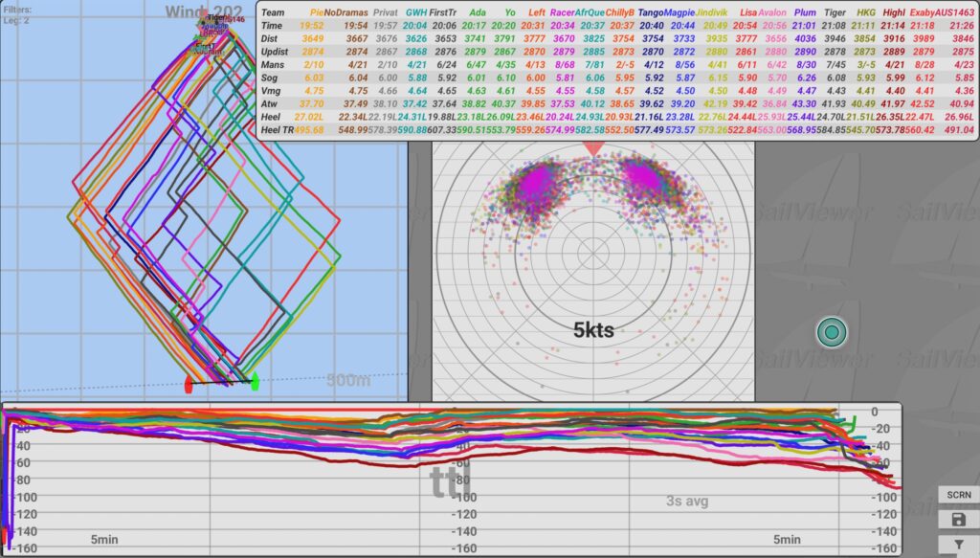Click the GWH team column header
Screen dimensions: 980x558
(416, 12)
